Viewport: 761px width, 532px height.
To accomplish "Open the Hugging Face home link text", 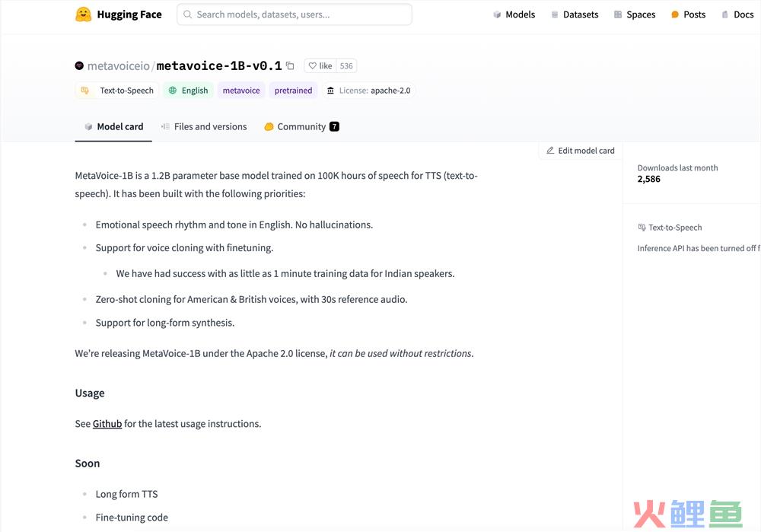I will pyautogui.click(x=129, y=14).
